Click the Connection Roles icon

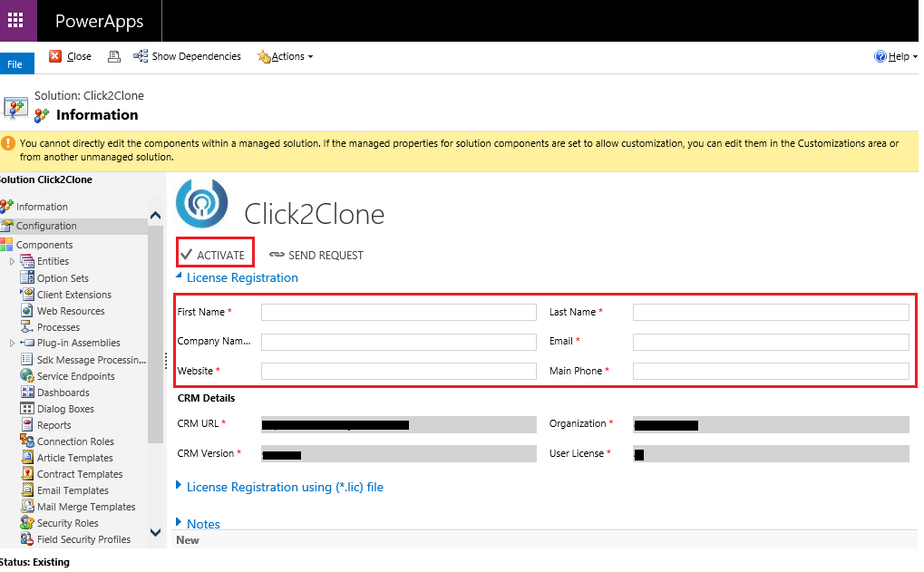tap(27, 441)
